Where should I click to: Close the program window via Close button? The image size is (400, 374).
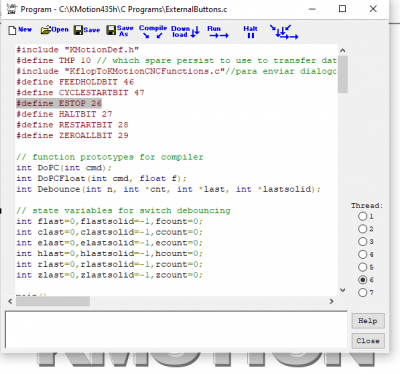pos(368,341)
